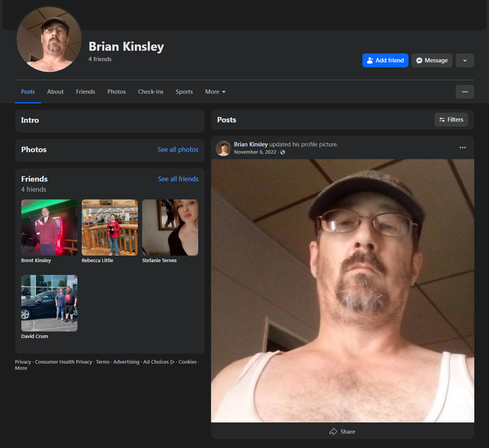Viewport: 489px width, 448px height.
Task: Open the Friends tab
Action: click(x=86, y=92)
